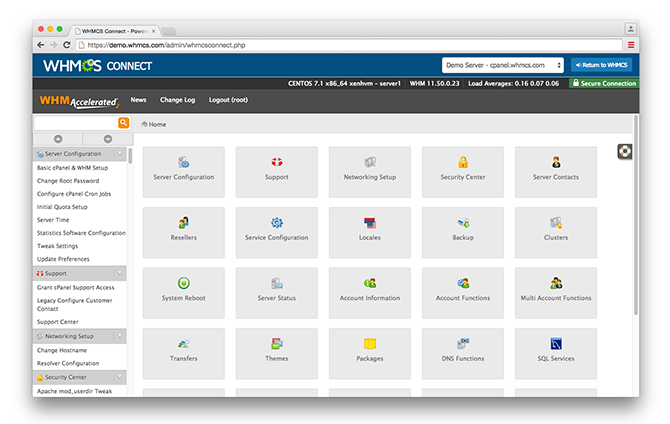670x424 pixels.
Task: Click the browser profile icon
Action: point(630,29)
